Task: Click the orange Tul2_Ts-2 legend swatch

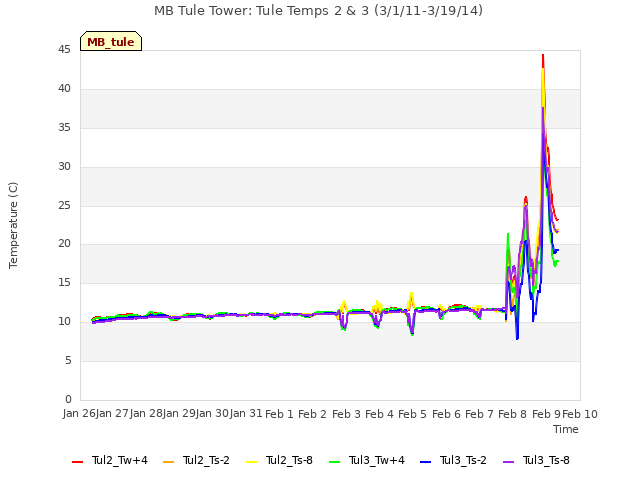Action: click(168, 462)
